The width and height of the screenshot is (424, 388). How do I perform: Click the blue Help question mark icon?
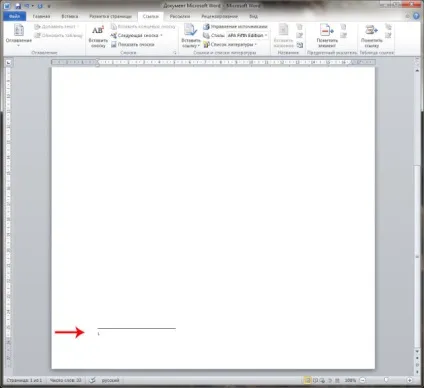(416, 16)
